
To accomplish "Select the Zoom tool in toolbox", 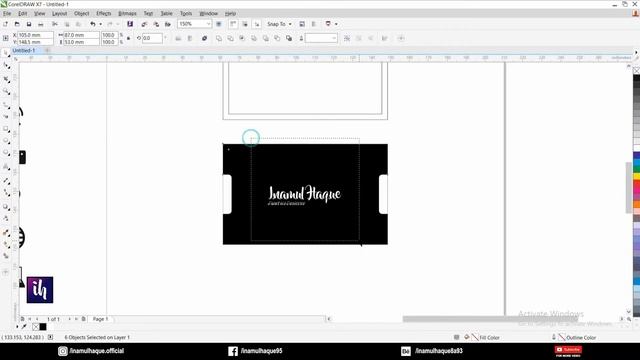I will (6, 91).
